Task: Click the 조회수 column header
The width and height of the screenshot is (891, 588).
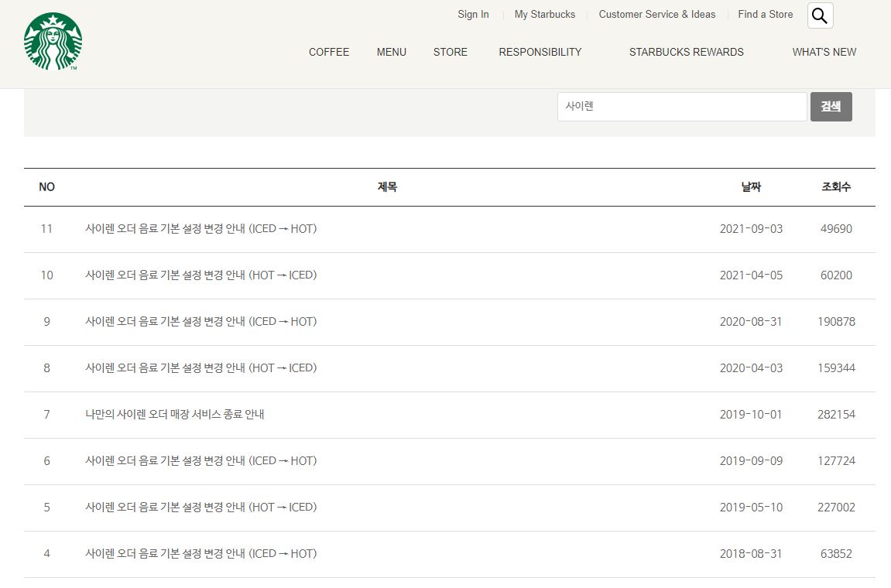Action: (x=836, y=187)
